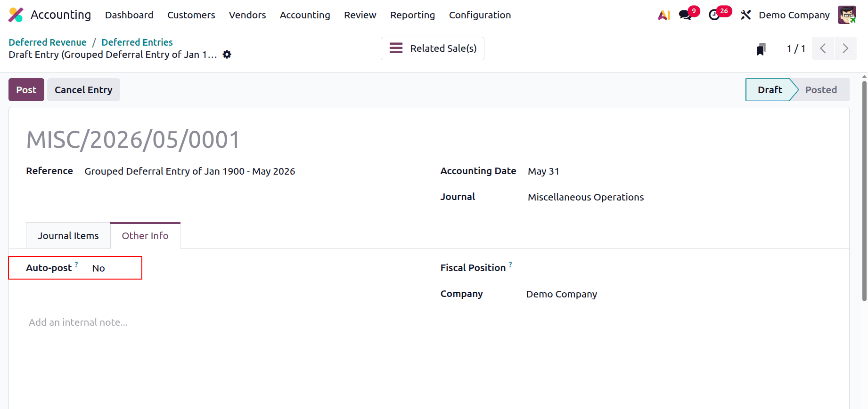Click the Accounting app logo icon
Screen dimensions: 868x409
pyautogui.click(x=16, y=15)
